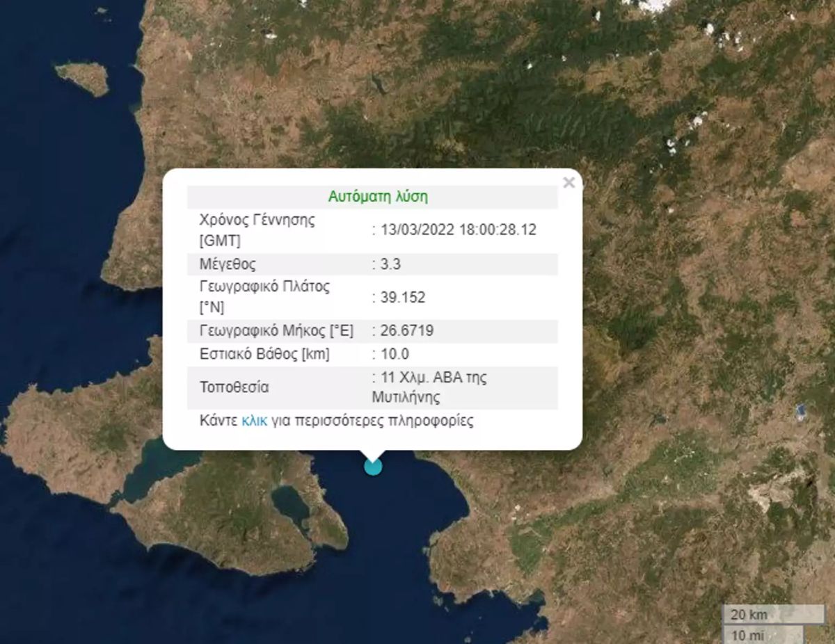The height and width of the screenshot is (644, 835).
Task: Click the latitude value '39.152'
Action: [x=403, y=298]
